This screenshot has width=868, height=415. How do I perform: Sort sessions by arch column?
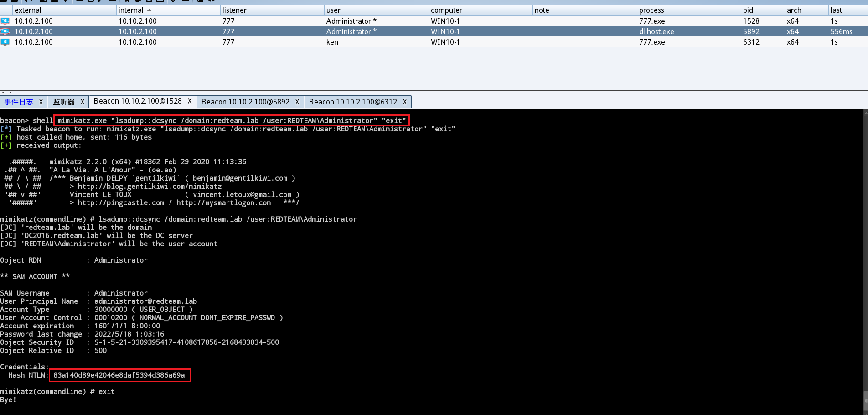click(x=806, y=10)
